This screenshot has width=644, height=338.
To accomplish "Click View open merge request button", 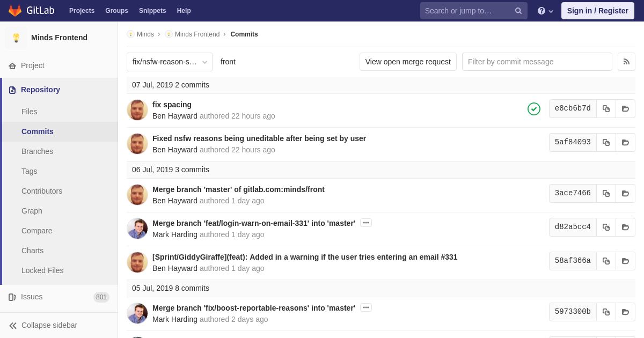I will pyautogui.click(x=408, y=62).
